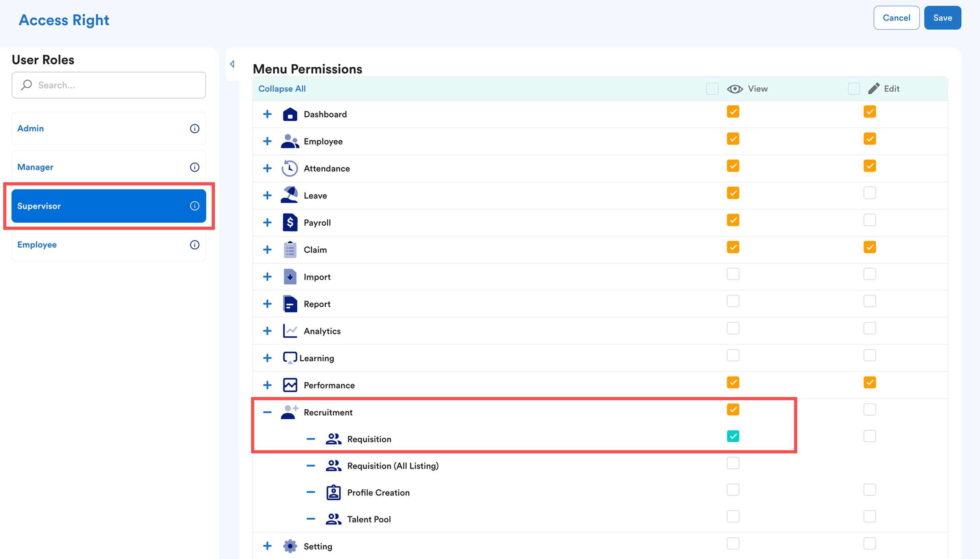
Task: Click the Save button
Action: pos(942,18)
